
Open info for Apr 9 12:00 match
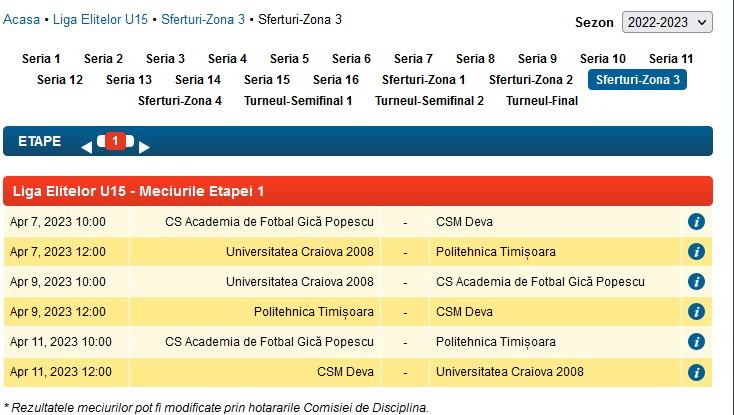click(696, 312)
